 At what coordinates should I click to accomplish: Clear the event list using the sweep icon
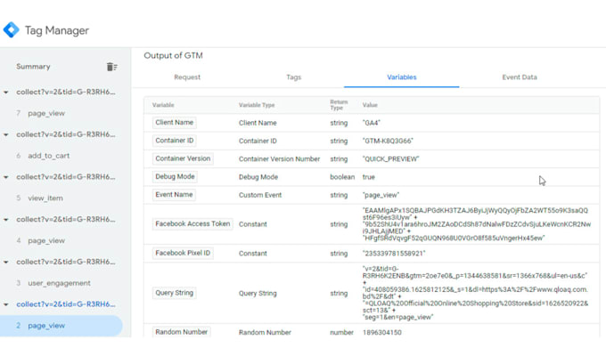[111, 67]
